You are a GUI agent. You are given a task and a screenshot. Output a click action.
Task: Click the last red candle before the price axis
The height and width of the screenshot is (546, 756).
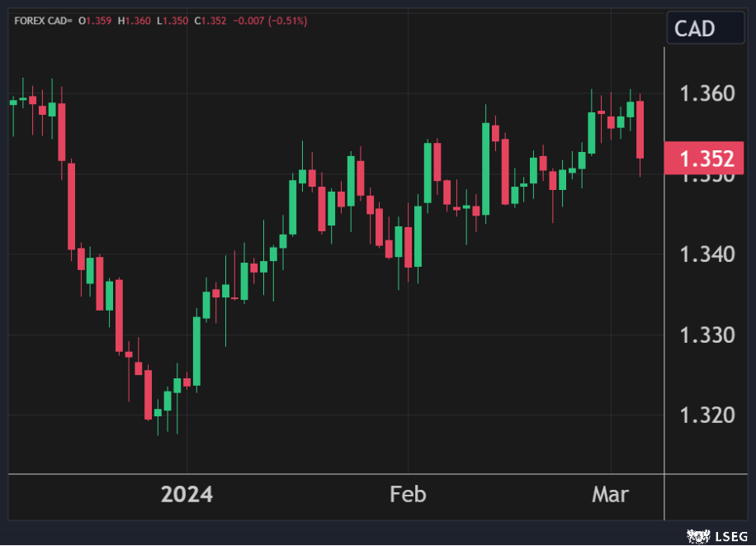640,130
